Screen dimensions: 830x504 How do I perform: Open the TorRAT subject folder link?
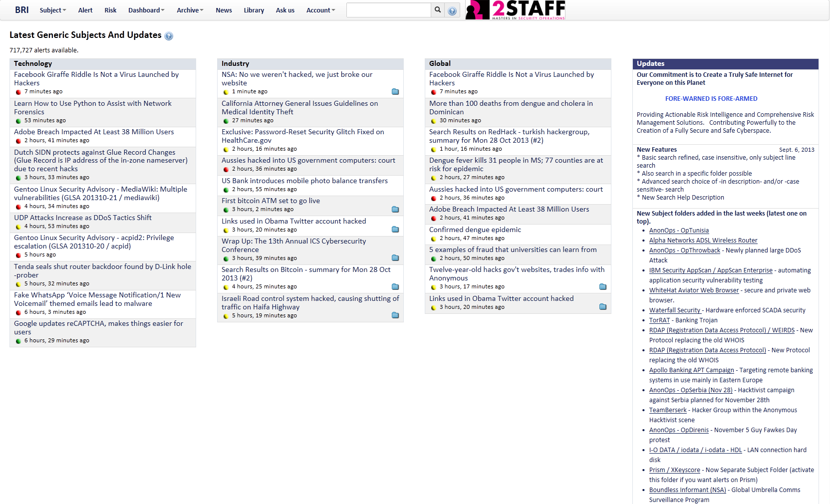pos(659,320)
